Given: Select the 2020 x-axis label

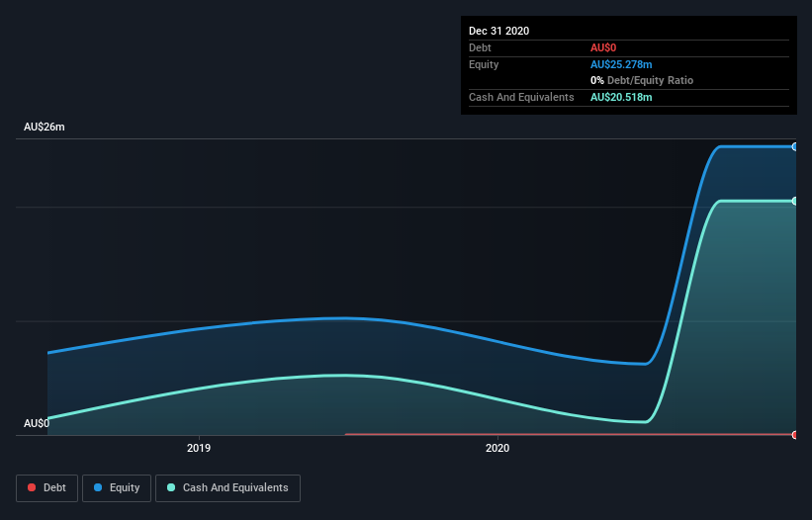Looking at the screenshot, I should [x=497, y=448].
